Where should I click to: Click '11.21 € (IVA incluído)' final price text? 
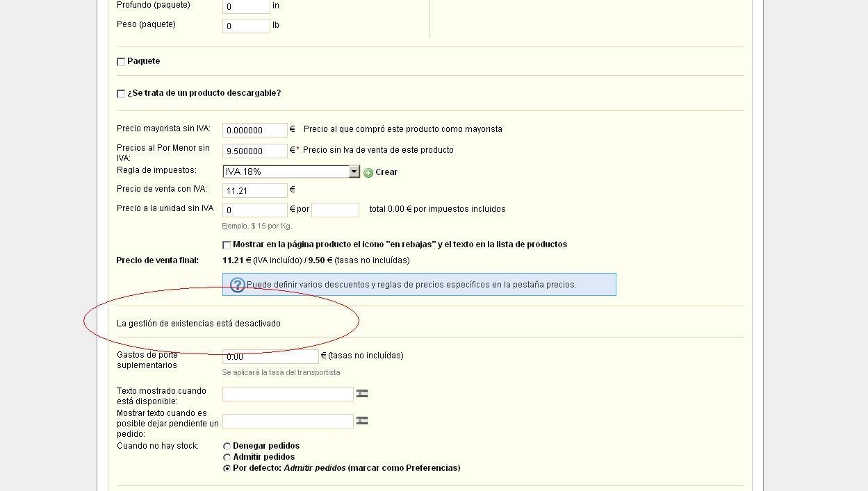pyautogui.click(x=262, y=260)
